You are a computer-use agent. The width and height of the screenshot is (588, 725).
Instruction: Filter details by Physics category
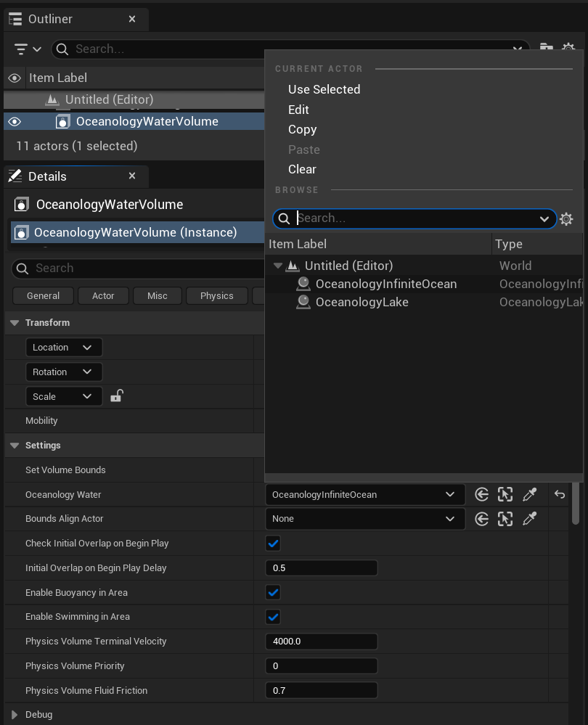[216, 295]
